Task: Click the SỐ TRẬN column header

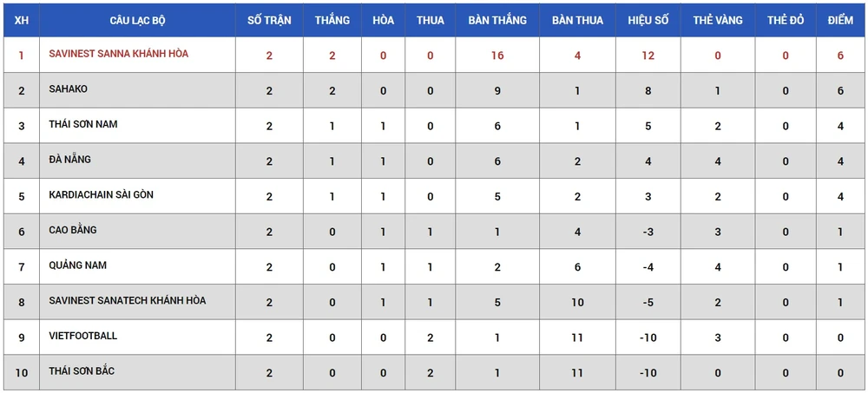Action: tap(269, 20)
